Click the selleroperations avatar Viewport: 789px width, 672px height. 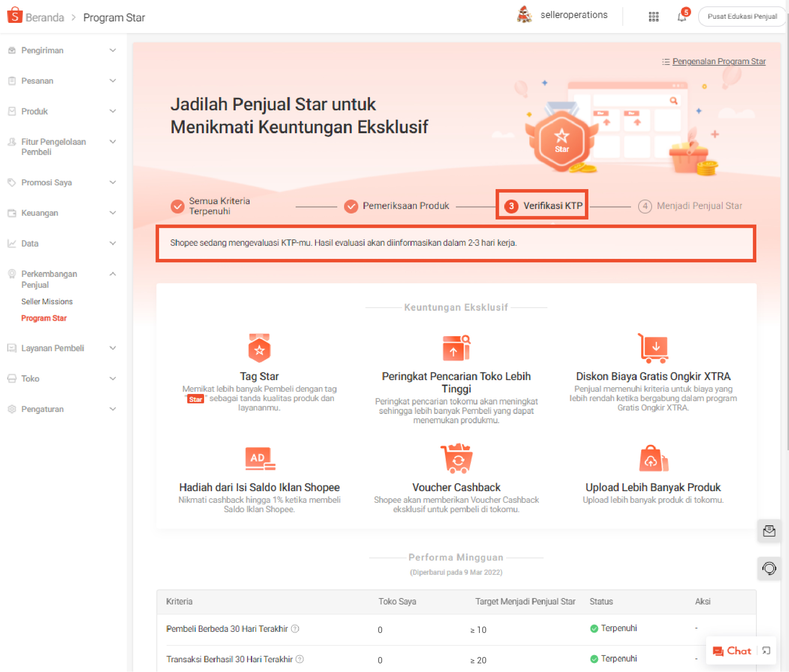[x=524, y=15]
